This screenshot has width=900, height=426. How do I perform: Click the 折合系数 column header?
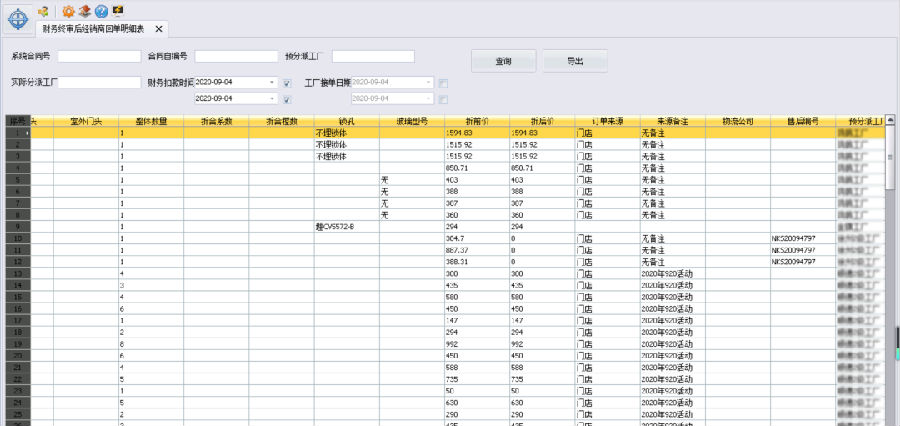[216, 121]
